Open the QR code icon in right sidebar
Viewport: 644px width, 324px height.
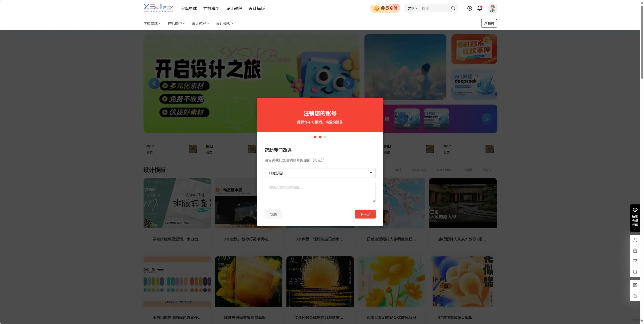[x=635, y=285]
